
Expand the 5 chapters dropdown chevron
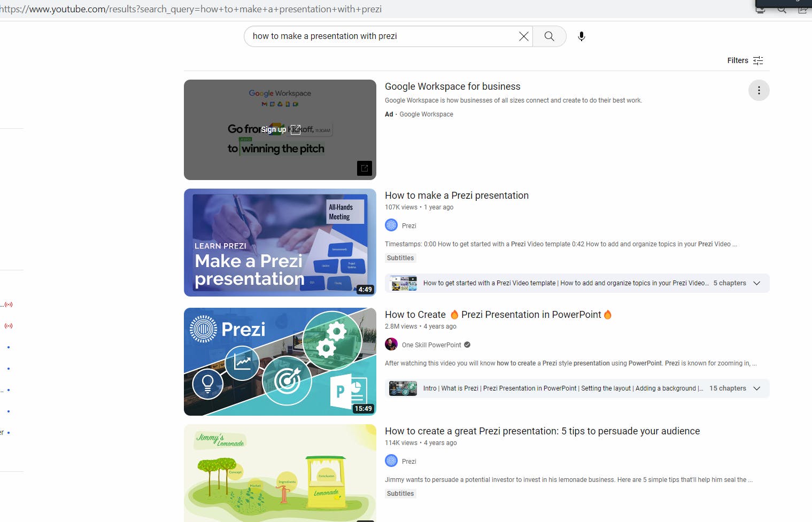(x=756, y=283)
